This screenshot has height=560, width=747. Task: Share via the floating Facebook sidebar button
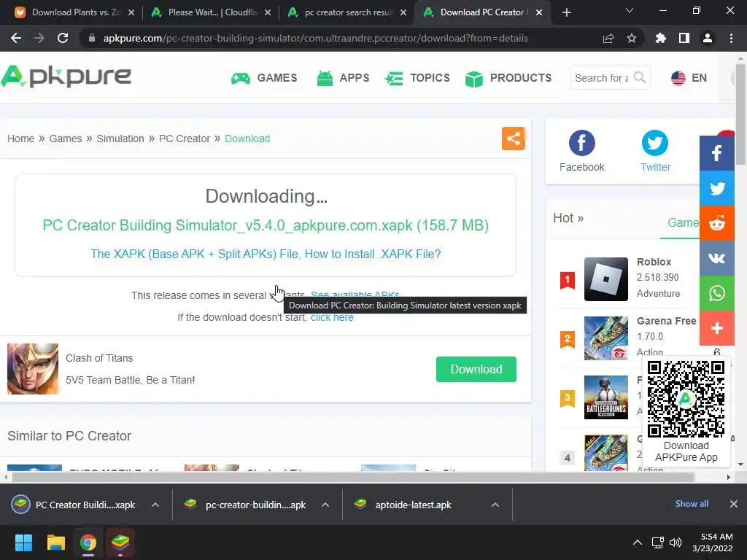[x=717, y=153]
